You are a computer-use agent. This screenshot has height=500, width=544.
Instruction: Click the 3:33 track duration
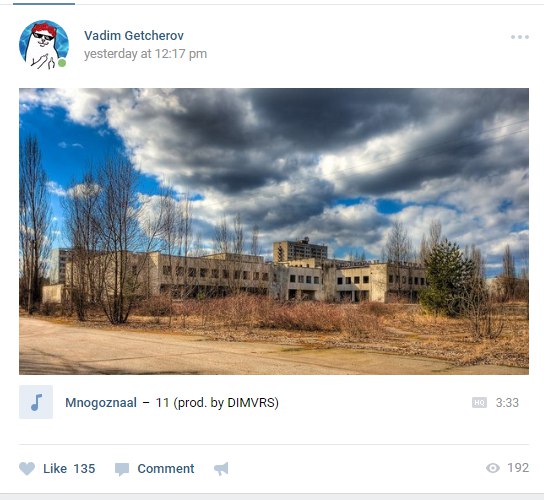click(x=507, y=402)
